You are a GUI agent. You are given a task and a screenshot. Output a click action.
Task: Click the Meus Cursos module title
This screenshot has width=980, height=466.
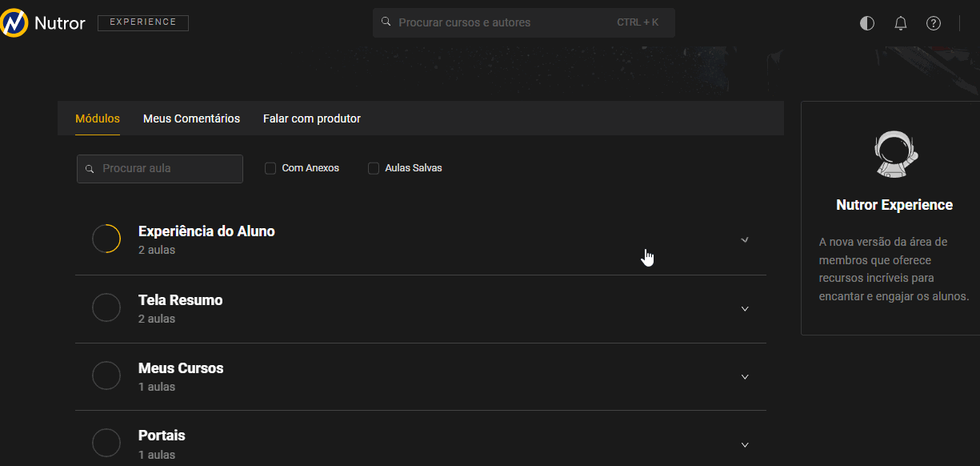click(181, 368)
